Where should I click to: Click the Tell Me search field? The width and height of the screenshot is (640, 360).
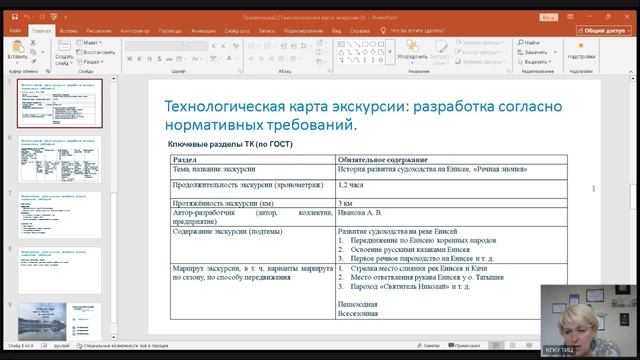pyautogui.click(x=417, y=31)
